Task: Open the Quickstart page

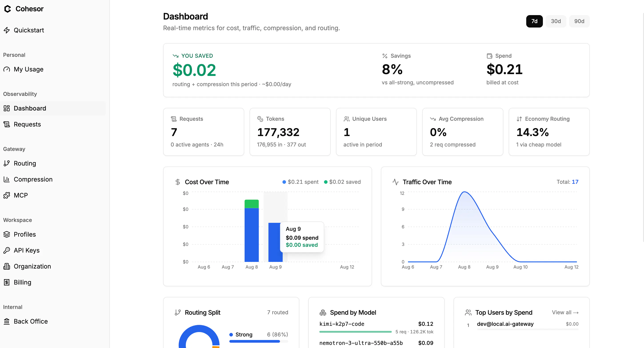Action: click(53, 30)
